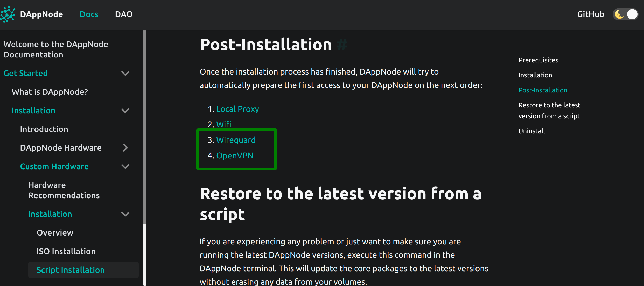
Task: Open the Docs menu item
Action: (x=89, y=14)
